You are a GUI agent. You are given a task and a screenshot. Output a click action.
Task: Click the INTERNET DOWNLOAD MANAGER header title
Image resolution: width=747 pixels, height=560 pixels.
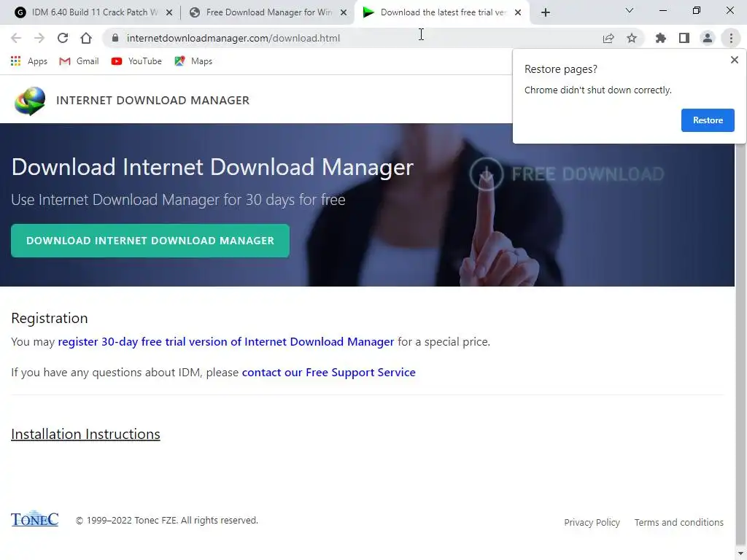tap(152, 101)
